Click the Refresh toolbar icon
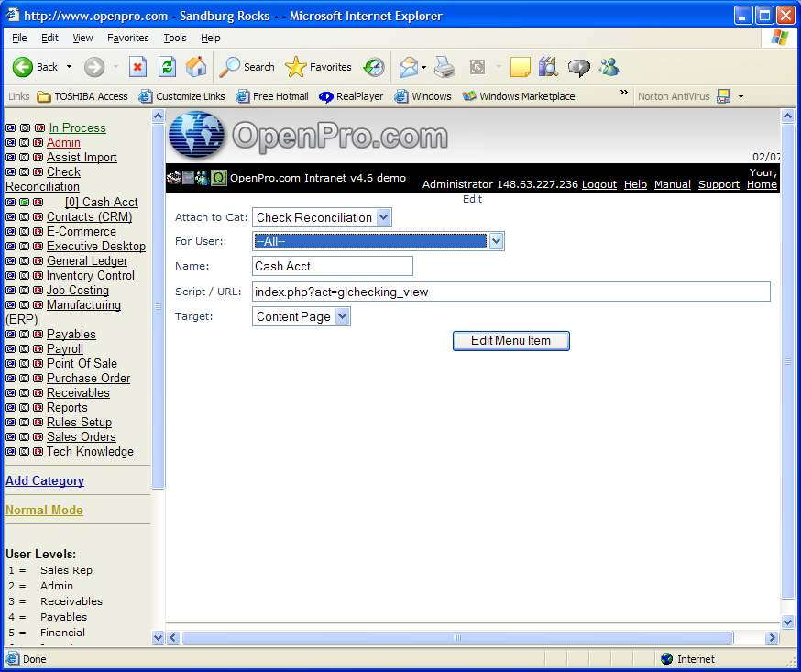Viewport: 801px width, 672px height. pyautogui.click(x=167, y=67)
